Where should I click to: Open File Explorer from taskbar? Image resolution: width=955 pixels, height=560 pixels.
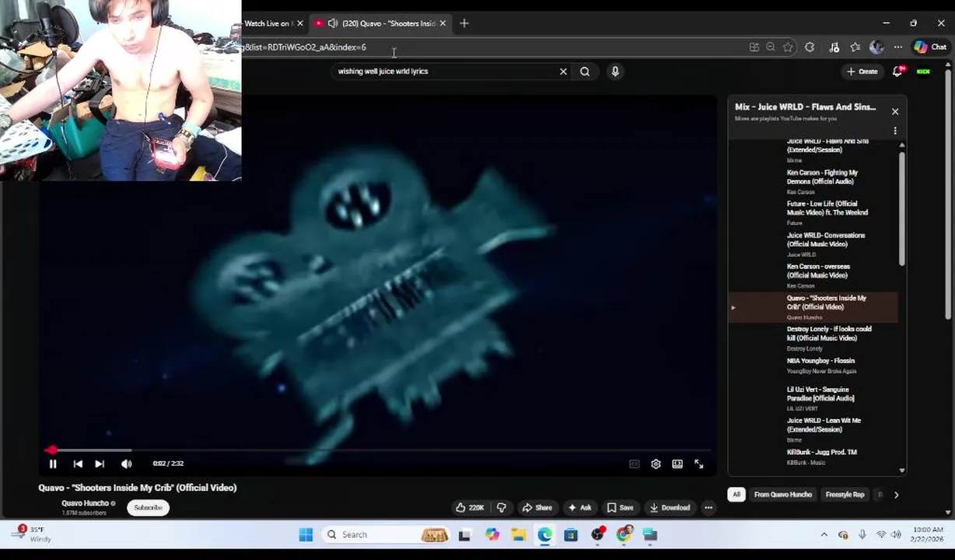pyautogui.click(x=519, y=534)
